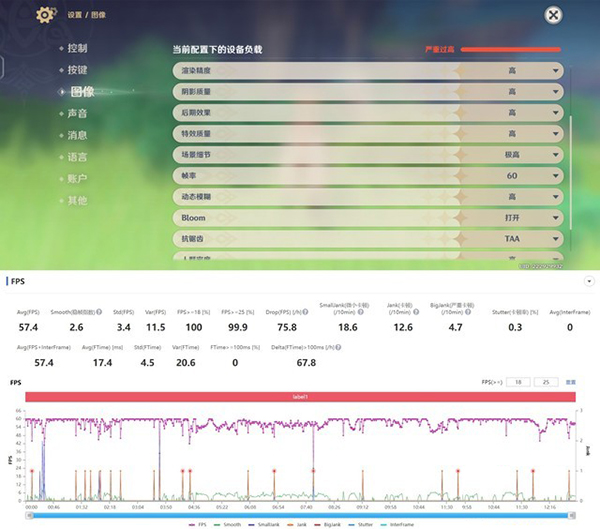The image size is (600, 529).
Task: Open the 帧率 dropdown showing 60
Action: tap(511, 176)
